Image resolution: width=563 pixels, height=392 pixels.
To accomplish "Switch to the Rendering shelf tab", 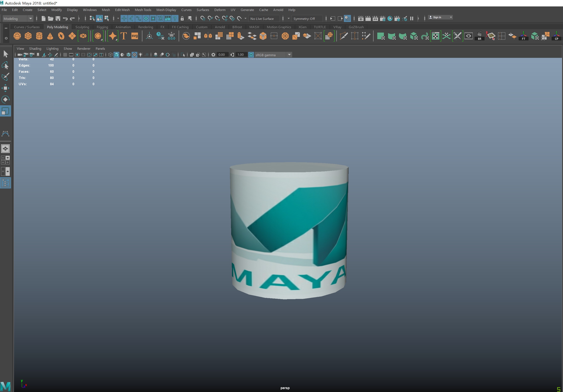I will pyautogui.click(x=145, y=27).
